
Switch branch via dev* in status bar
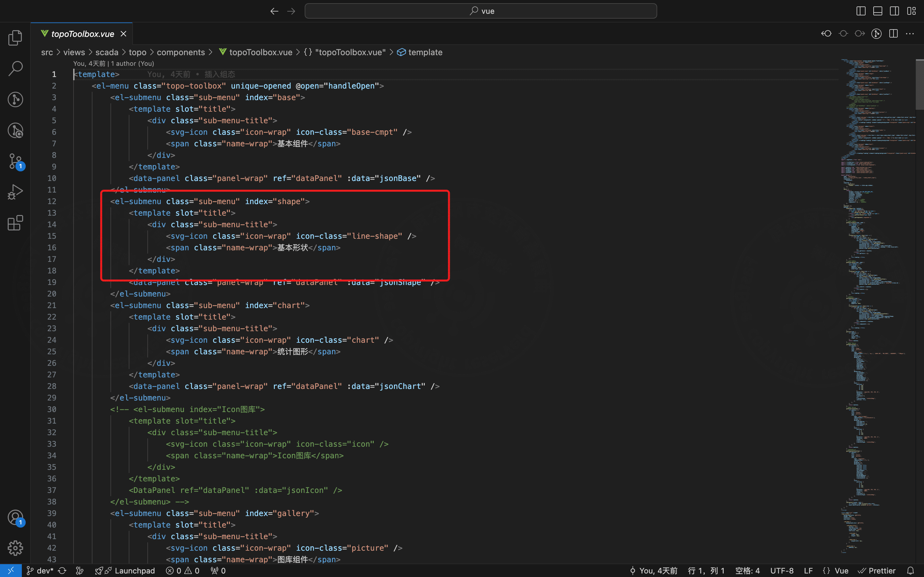coord(40,571)
